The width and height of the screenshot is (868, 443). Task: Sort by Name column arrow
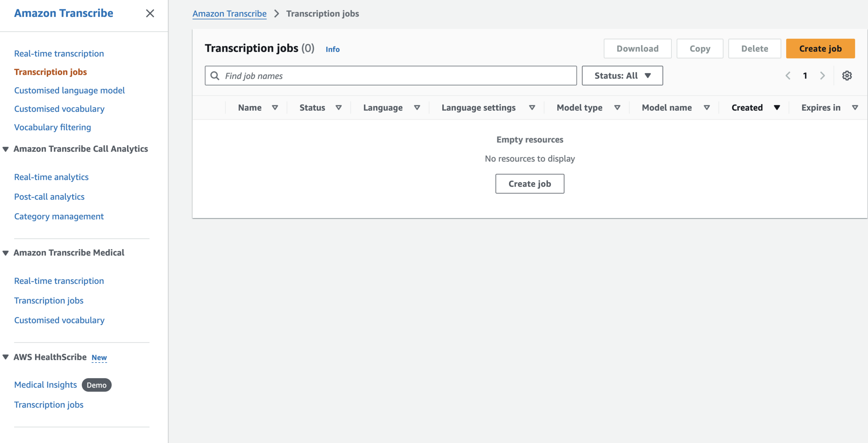click(x=275, y=108)
